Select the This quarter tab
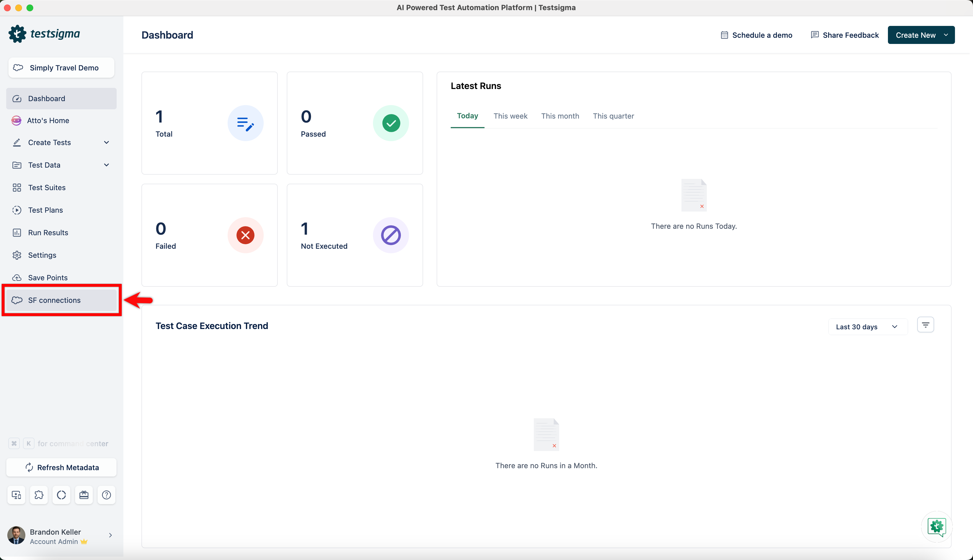Screen dimensions: 973x560 pos(613,116)
